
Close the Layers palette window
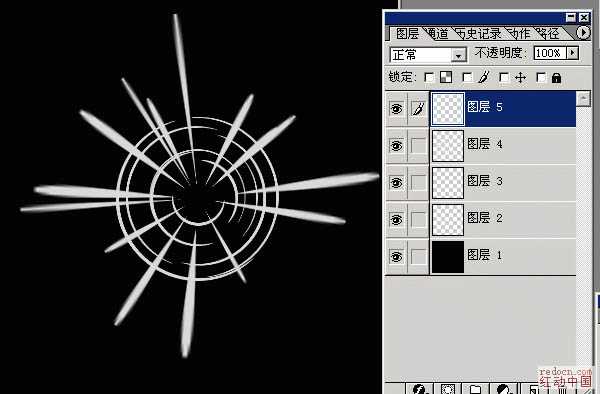(584, 17)
